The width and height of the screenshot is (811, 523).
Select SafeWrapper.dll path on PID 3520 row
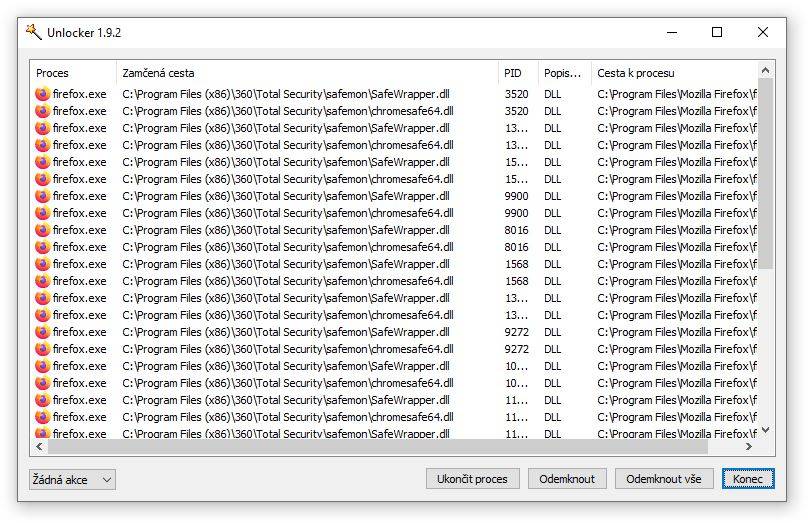click(x=286, y=94)
